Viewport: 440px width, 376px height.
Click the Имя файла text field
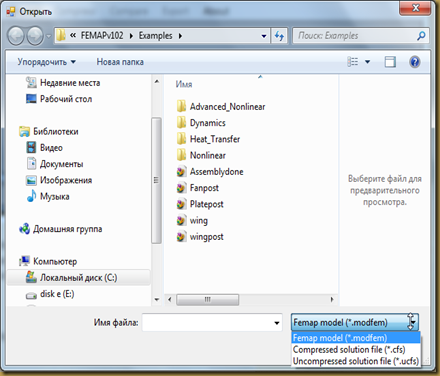207,322
